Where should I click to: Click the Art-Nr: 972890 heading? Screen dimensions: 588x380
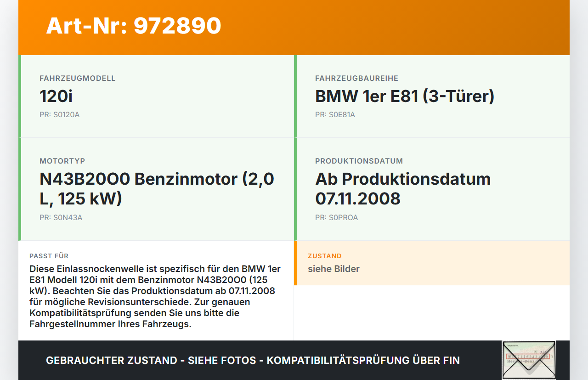(x=133, y=26)
